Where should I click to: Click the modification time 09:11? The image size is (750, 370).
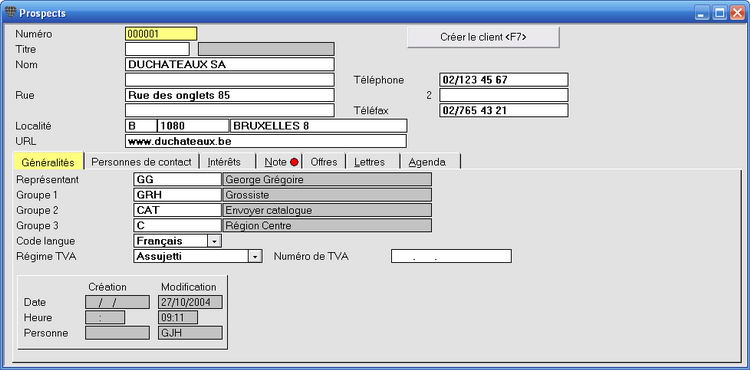point(177,317)
